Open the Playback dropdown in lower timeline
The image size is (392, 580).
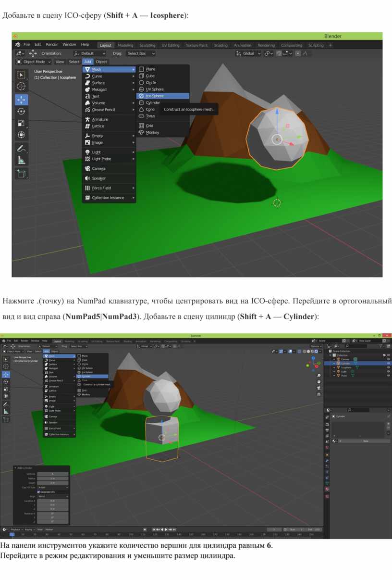click(17, 530)
